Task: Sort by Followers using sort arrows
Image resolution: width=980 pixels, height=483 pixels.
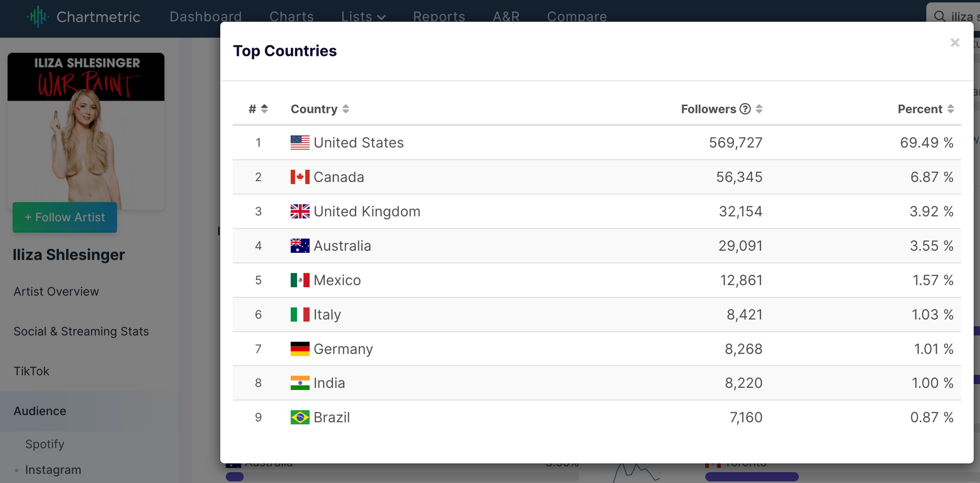Action: click(x=759, y=109)
